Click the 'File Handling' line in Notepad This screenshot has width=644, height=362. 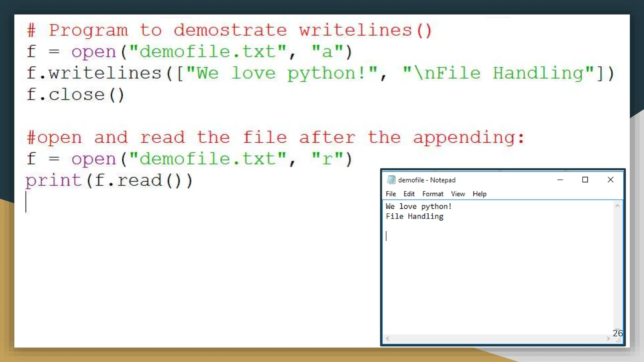click(414, 217)
